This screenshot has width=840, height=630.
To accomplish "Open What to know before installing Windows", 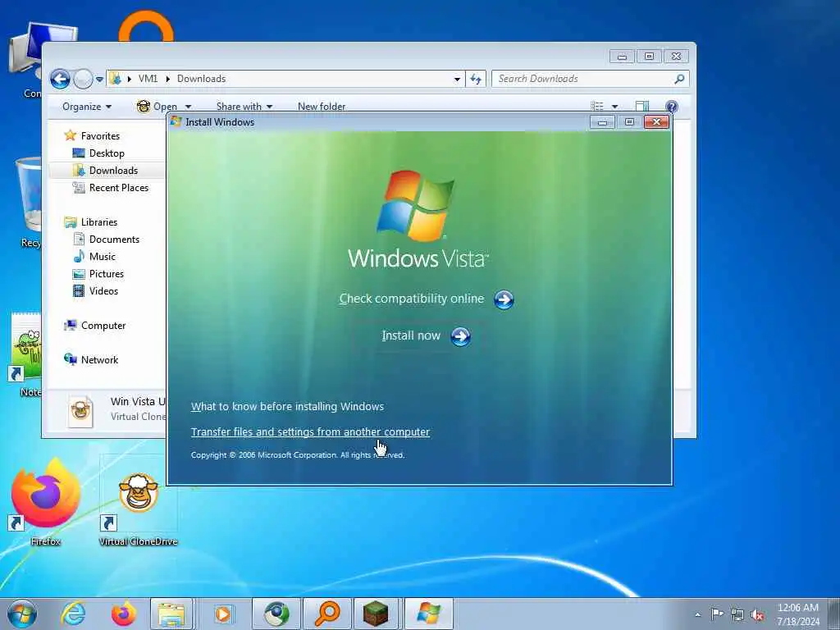I will point(287,407).
